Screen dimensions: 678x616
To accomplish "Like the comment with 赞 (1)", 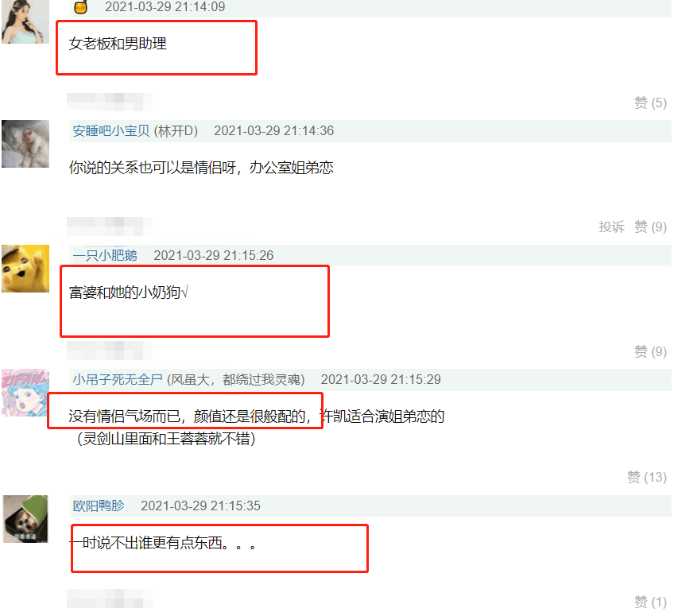I will pos(650,602).
